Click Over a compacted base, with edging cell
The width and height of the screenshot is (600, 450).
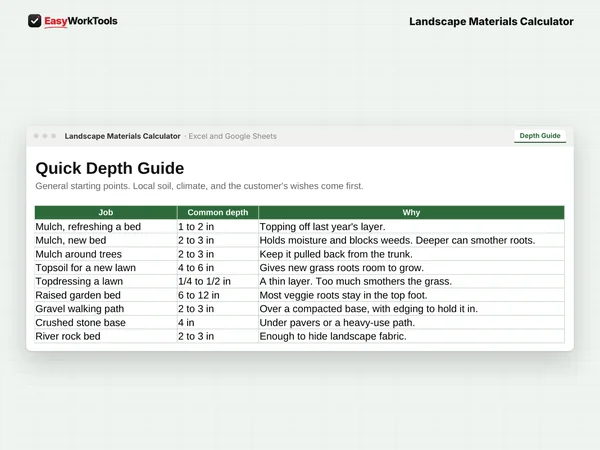[411, 309]
